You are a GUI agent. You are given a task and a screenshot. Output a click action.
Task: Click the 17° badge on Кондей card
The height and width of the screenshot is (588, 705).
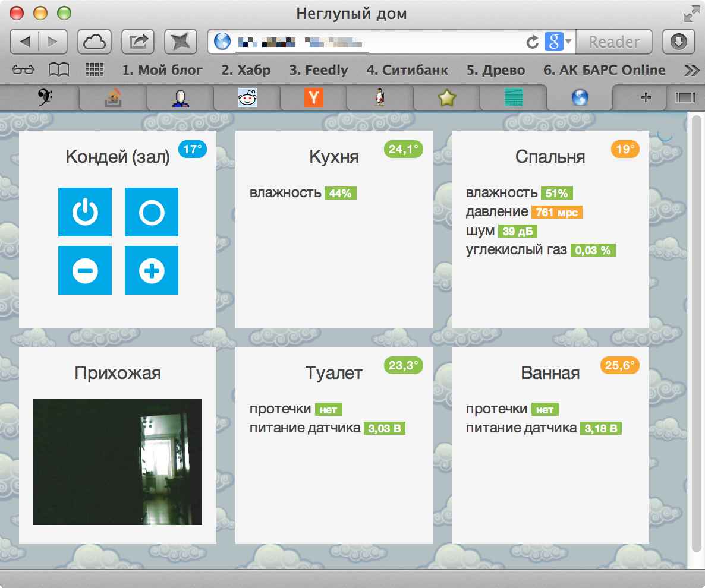click(193, 149)
